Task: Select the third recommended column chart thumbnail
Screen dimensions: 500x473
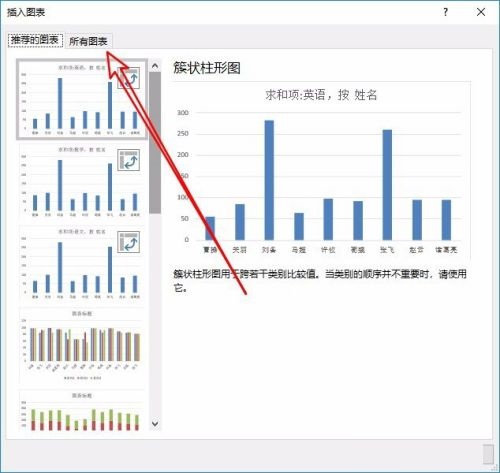Action: (x=82, y=263)
